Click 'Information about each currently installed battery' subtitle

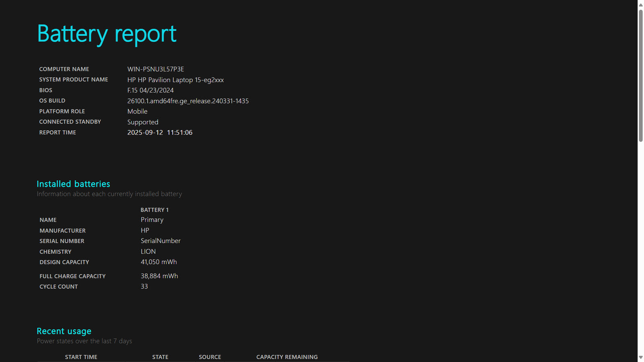click(x=109, y=194)
